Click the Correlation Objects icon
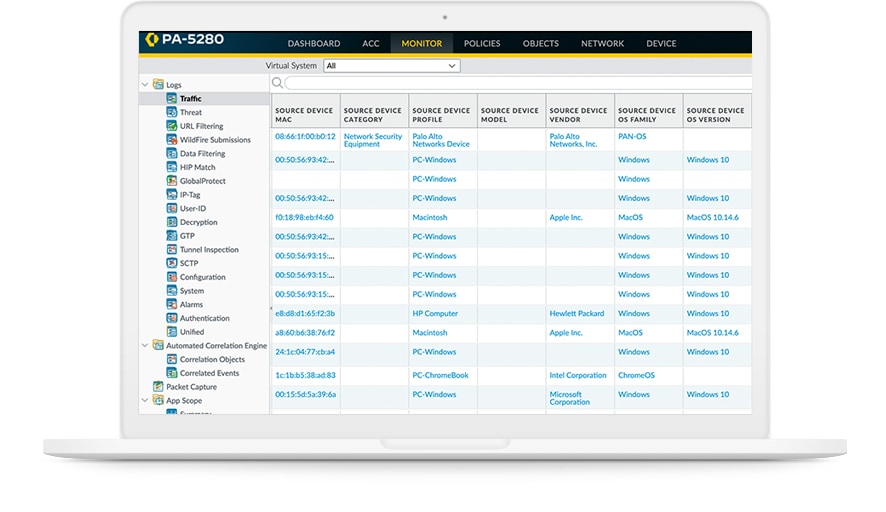 click(172, 359)
